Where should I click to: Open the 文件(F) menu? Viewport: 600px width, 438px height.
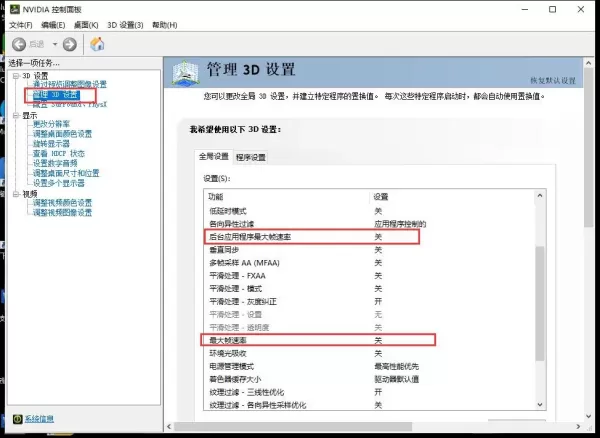pos(21,25)
